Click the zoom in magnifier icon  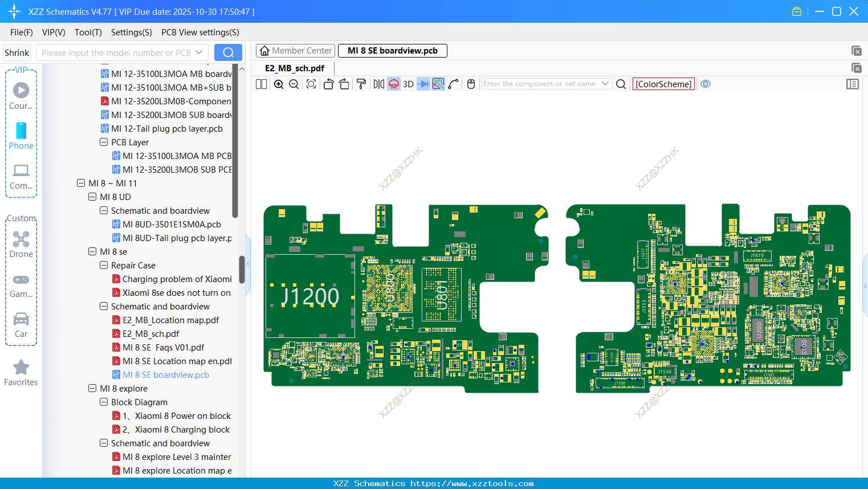coord(279,84)
